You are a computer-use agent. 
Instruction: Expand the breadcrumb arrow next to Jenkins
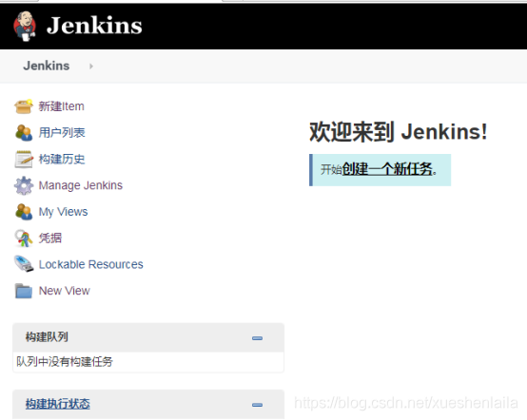point(91,67)
